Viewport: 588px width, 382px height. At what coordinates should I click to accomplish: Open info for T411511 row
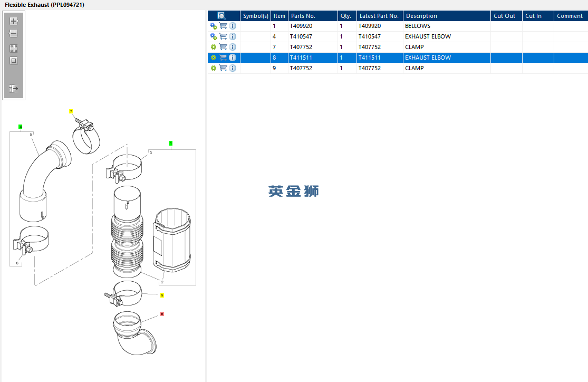pos(233,58)
